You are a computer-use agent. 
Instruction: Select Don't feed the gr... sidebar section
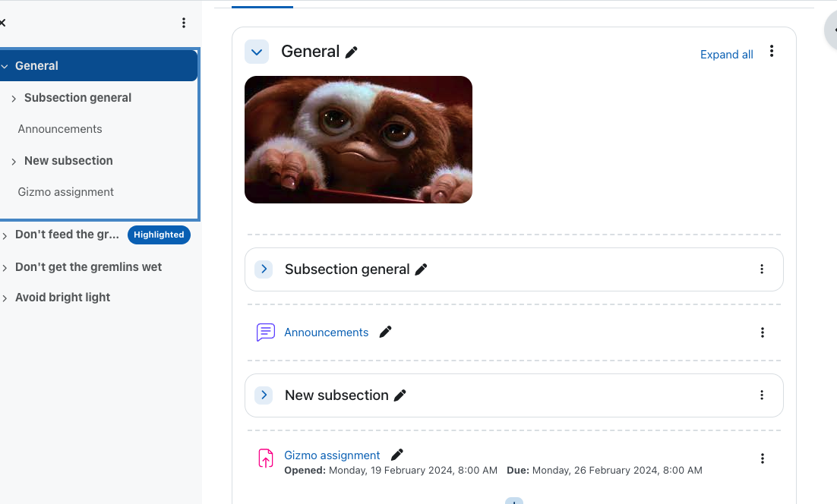67,234
